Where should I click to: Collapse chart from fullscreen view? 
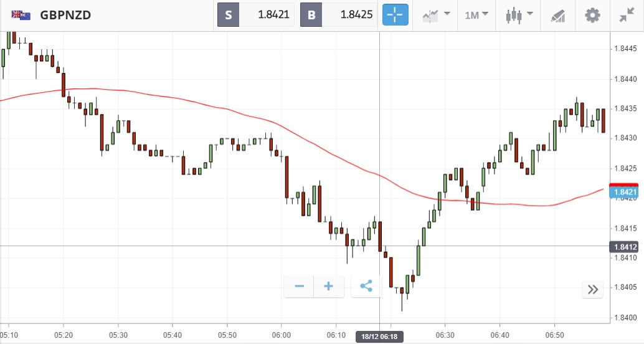(627, 15)
